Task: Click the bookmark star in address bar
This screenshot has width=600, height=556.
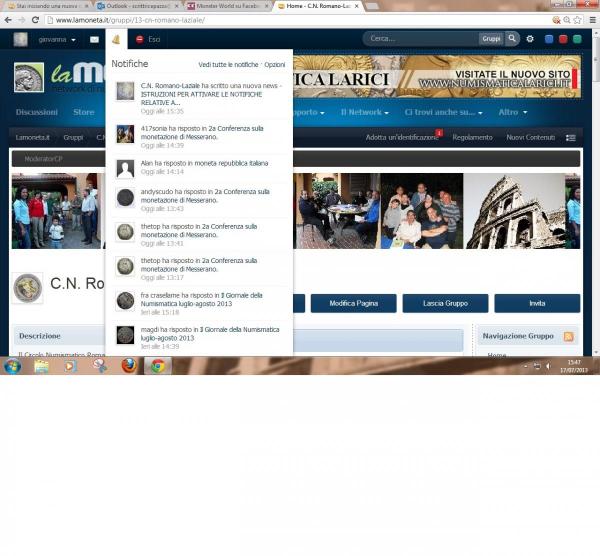Action: coord(577,20)
